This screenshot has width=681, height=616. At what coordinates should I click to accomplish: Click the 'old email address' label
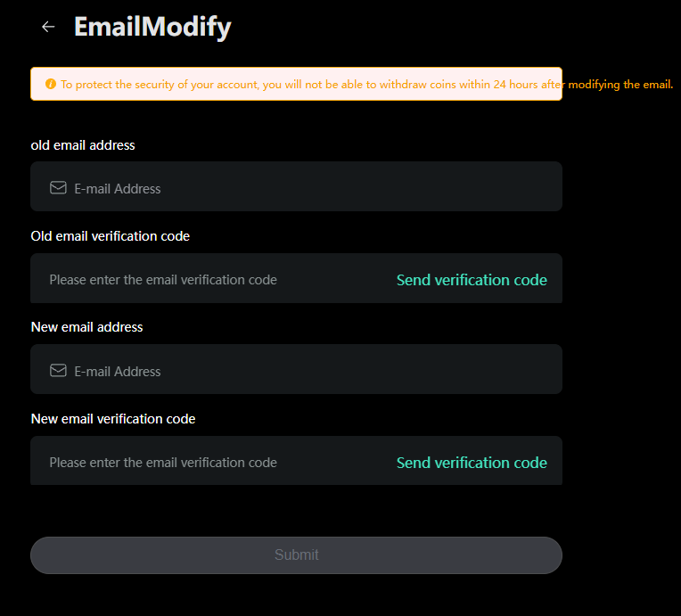click(83, 145)
